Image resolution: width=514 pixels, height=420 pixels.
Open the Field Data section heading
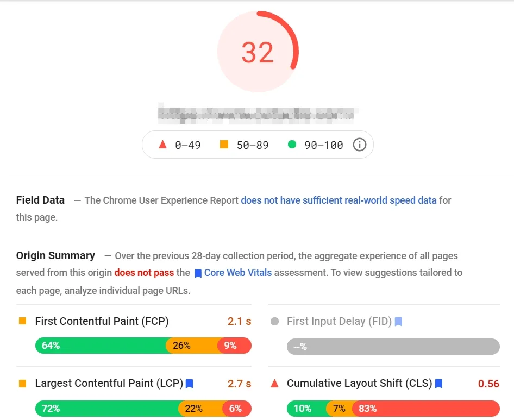point(40,200)
